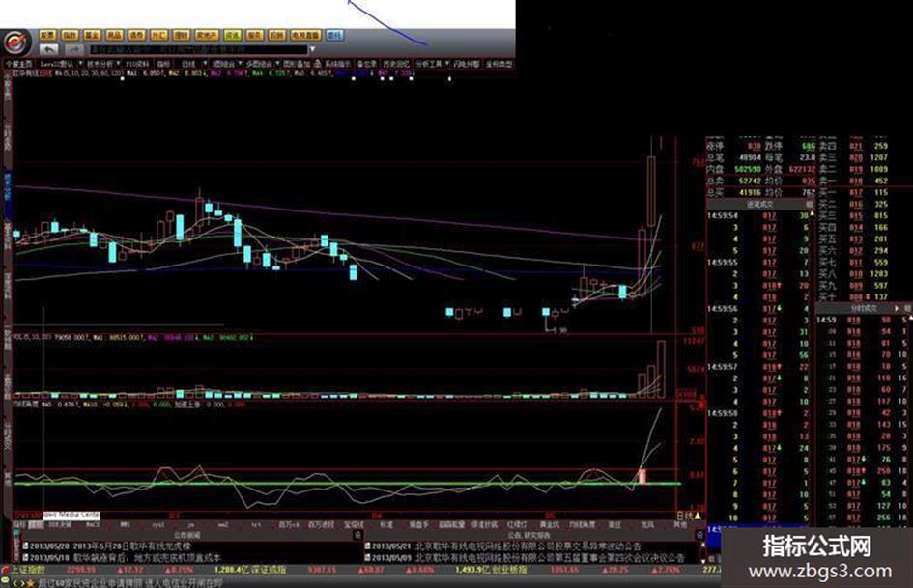Click the 买一 bid row in order book

[x=854, y=193]
